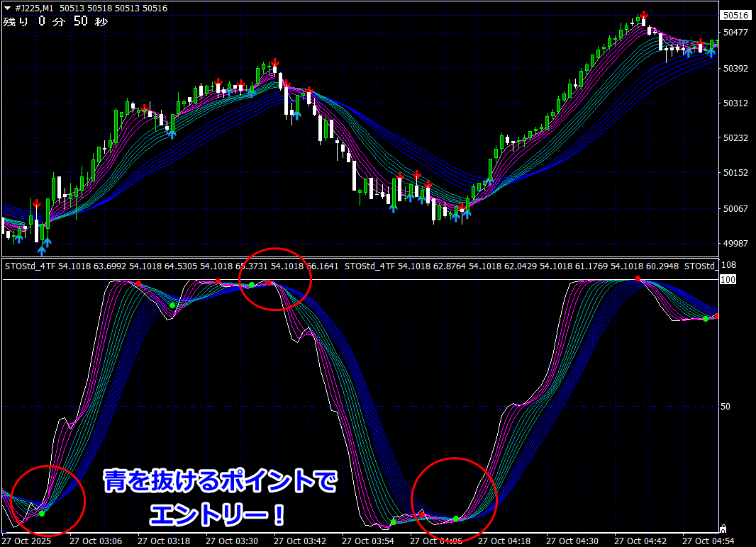The image size is (756, 547).
Task: Open the chart menu triangle beside #J225,M1
Action: point(7,9)
